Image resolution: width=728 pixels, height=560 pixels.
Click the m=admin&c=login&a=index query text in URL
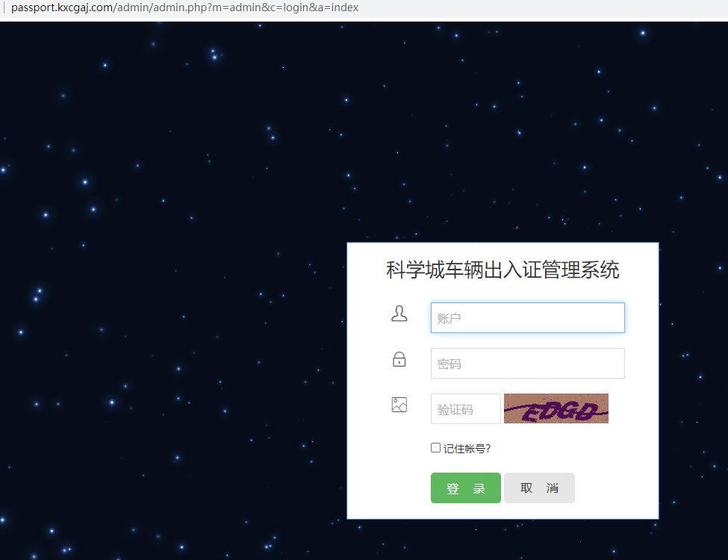[285, 8]
